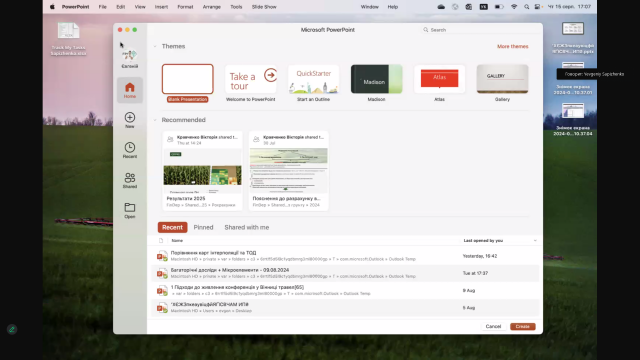
Task: Click the battery icon in menu bar
Action: (x=499, y=7)
